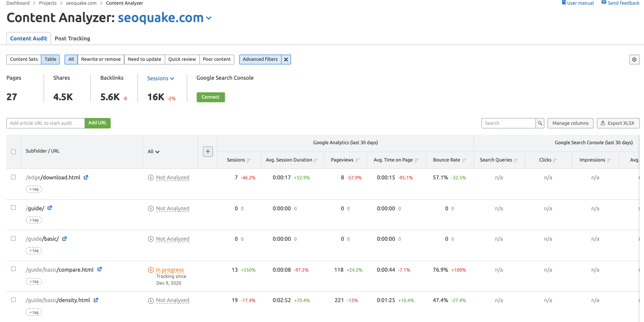This screenshot has width=644, height=322.
Task: Click In progress status for compare.html
Action: coord(170,270)
